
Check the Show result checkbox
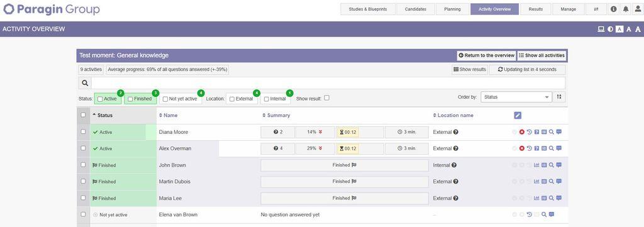point(326,97)
